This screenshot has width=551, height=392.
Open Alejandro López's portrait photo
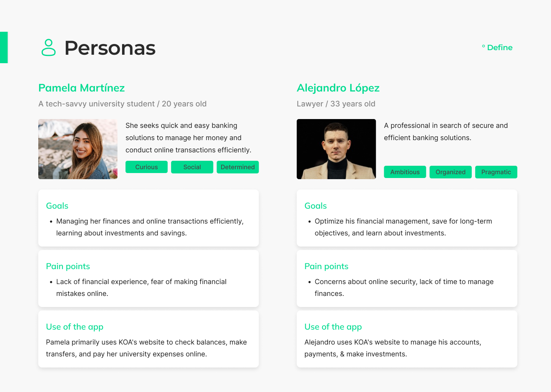(x=336, y=149)
